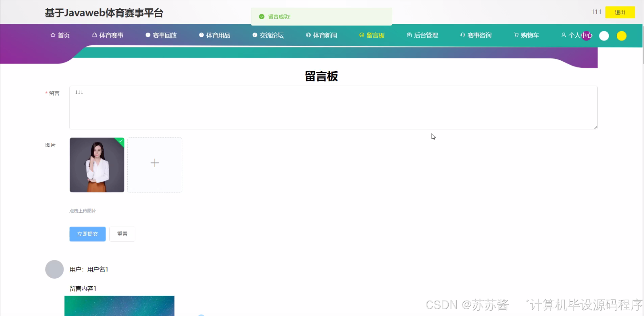The image size is (644, 316).
Task: Navigate to 首页 in the menu bar
Action: point(63,35)
